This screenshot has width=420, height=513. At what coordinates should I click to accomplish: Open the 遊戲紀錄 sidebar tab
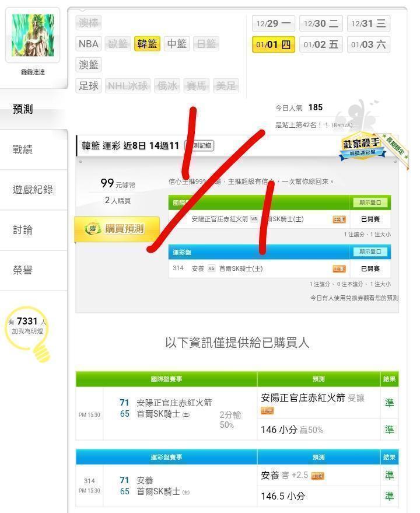click(x=33, y=190)
